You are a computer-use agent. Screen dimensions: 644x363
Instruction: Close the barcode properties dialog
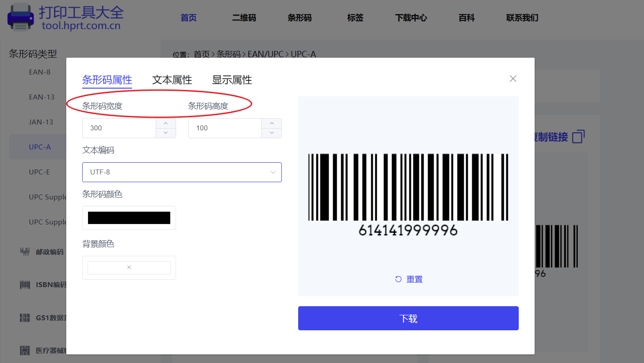pyautogui.click(x=513, y=79)
